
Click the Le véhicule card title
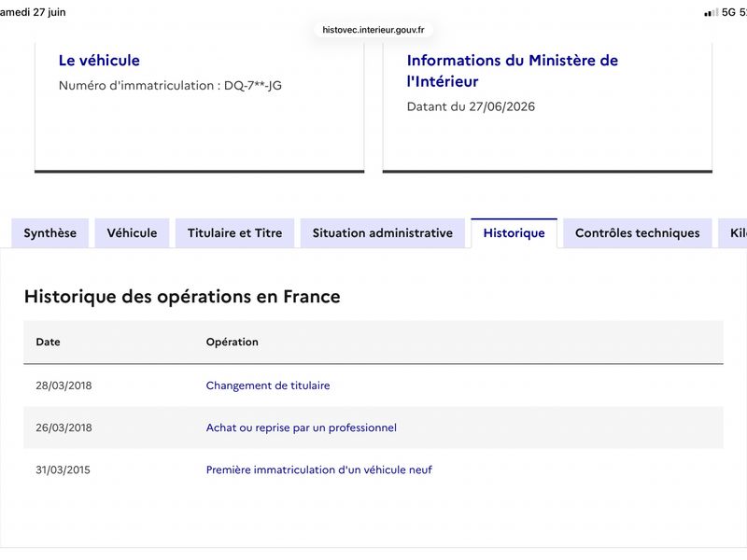pyautogui.click(x=99, y=61)
